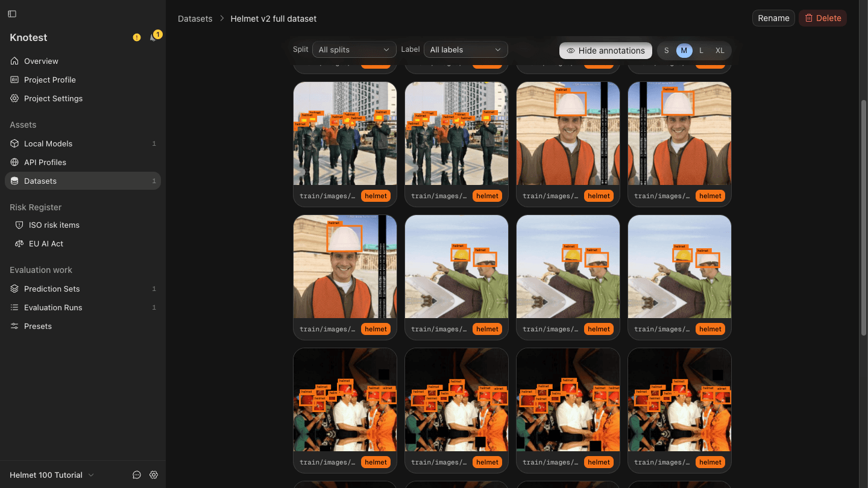This screenshot has width=868, height=488.
Task: Click the Knotest app title
Action: pos(28,37)
